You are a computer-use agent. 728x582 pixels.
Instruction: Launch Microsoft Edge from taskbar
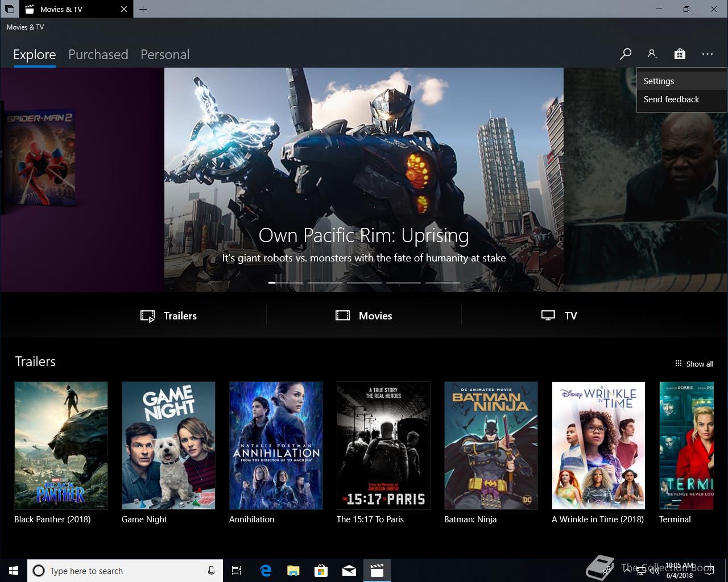pos(266,571)
